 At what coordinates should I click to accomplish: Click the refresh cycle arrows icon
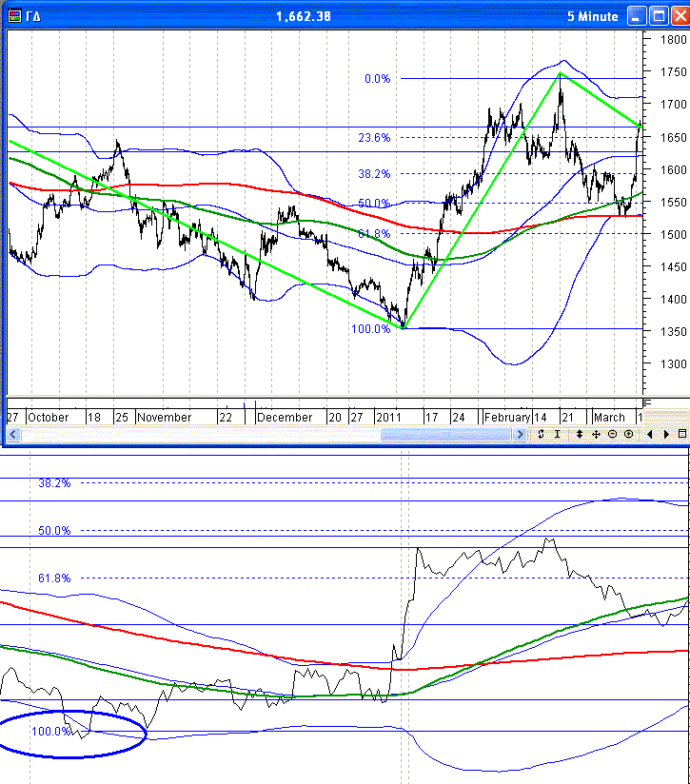[x=541, y=434]
